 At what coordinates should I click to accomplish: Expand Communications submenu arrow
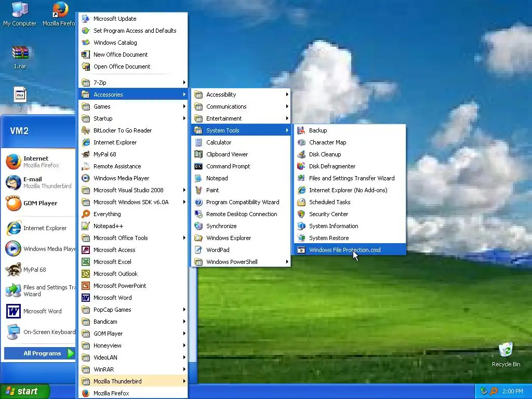tap(287, 106)
